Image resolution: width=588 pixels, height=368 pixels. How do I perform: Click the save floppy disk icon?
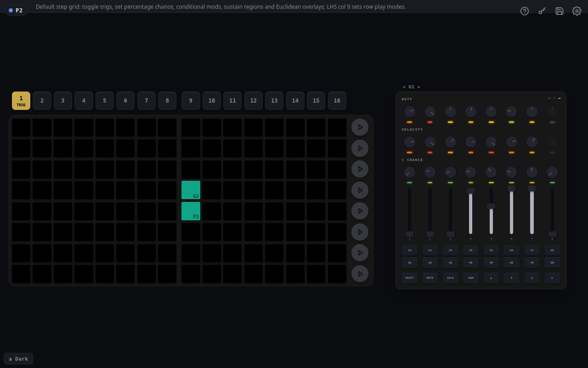(560, 11)
